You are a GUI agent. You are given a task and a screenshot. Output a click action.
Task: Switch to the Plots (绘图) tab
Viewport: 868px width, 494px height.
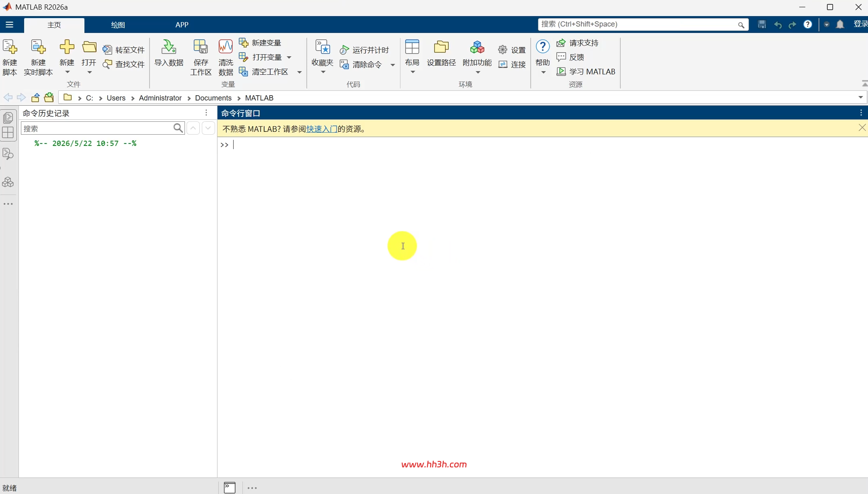tap(118, 25)
